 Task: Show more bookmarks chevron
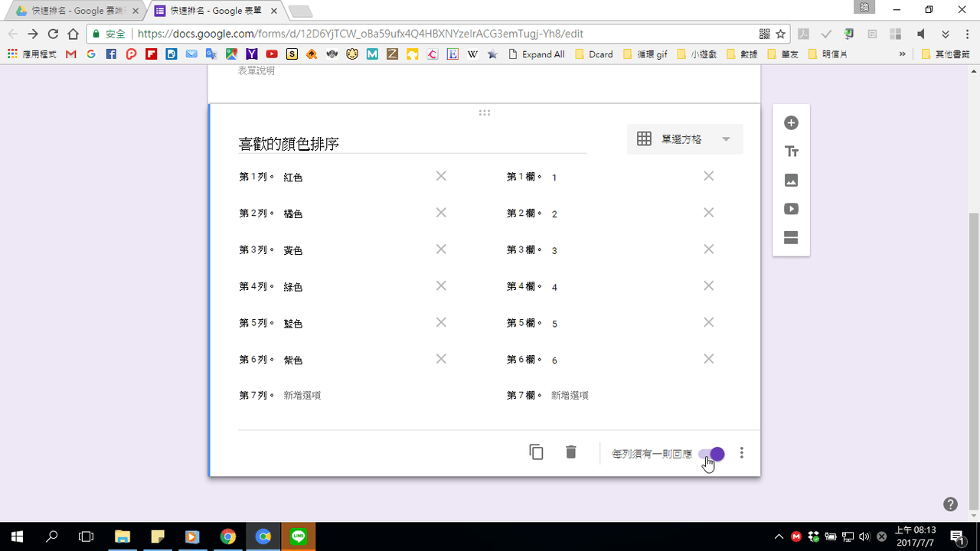pyautogui.click(x=902, y=54)
